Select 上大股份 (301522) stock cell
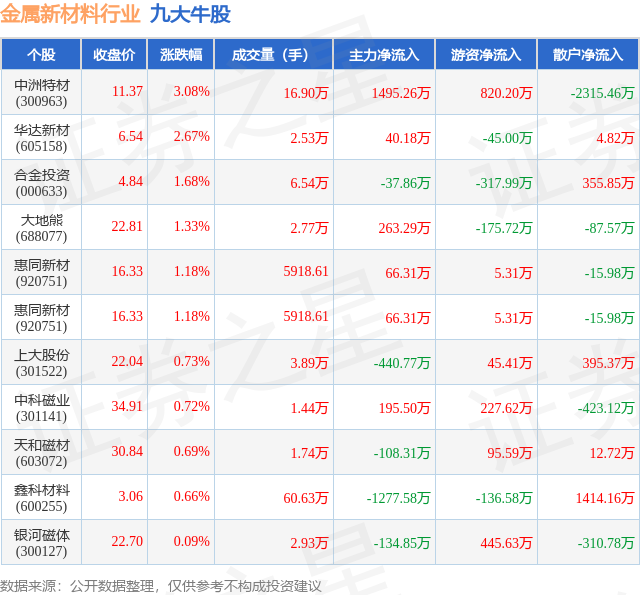Viewport: 640px width, 595px height. coord(41,363)
